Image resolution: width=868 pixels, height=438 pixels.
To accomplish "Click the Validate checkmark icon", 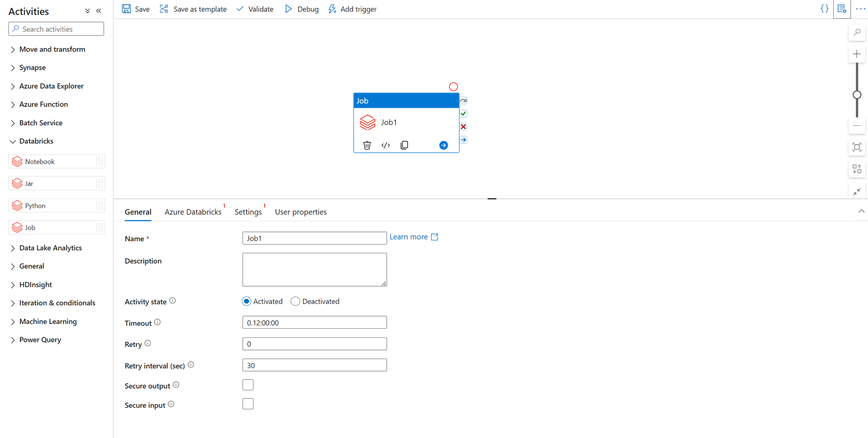I will coord(240,9).
